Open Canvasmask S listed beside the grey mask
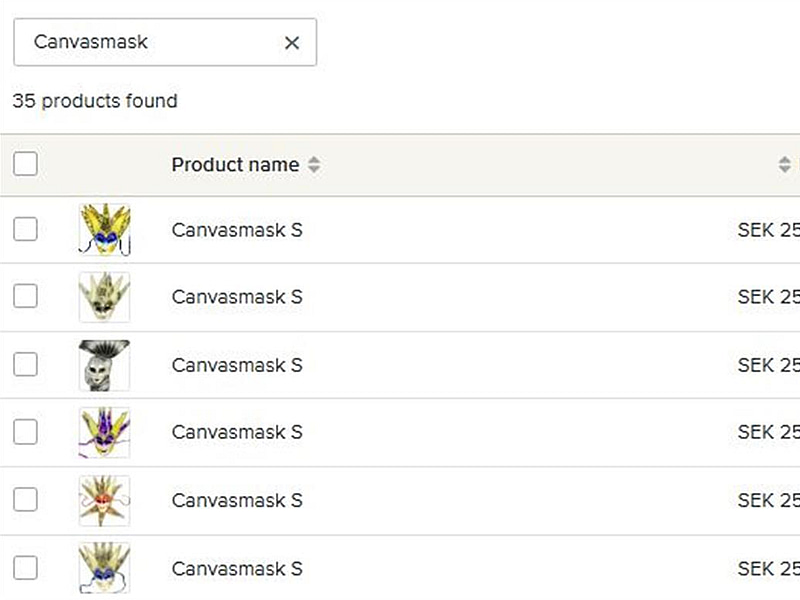 click(237, 365)
